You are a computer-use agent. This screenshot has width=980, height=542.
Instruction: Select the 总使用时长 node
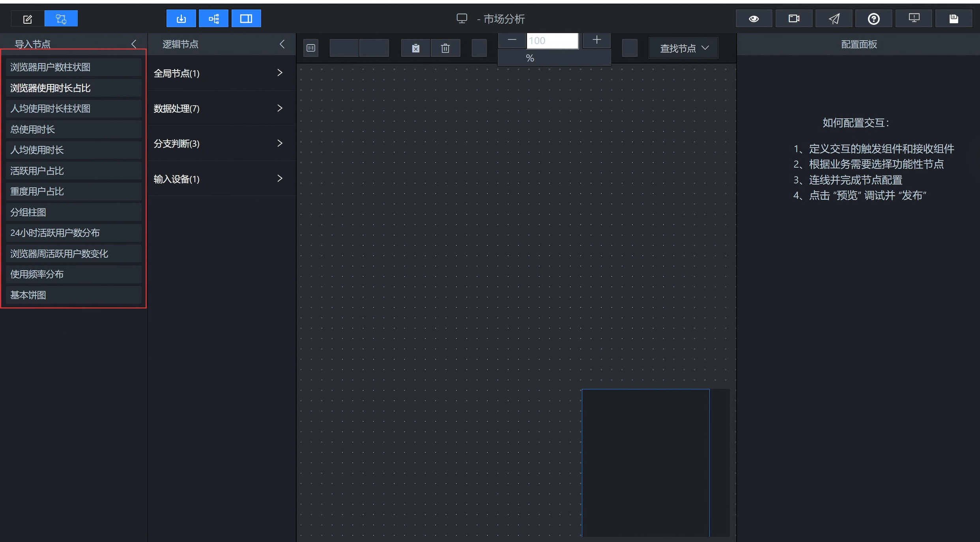pos(74,129)
